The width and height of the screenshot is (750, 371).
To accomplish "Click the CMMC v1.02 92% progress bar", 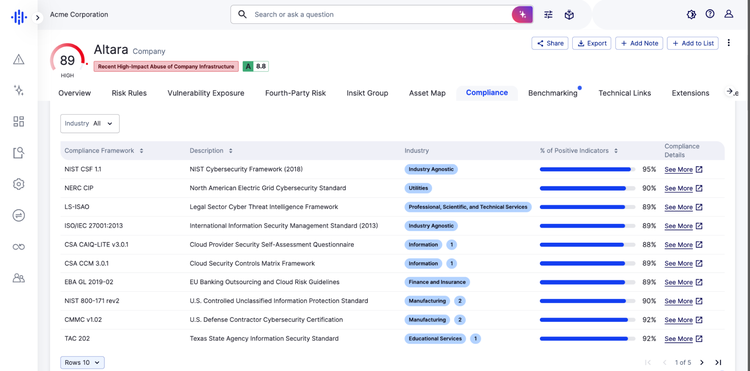I will pyautogui.click(x=587, y=319).
